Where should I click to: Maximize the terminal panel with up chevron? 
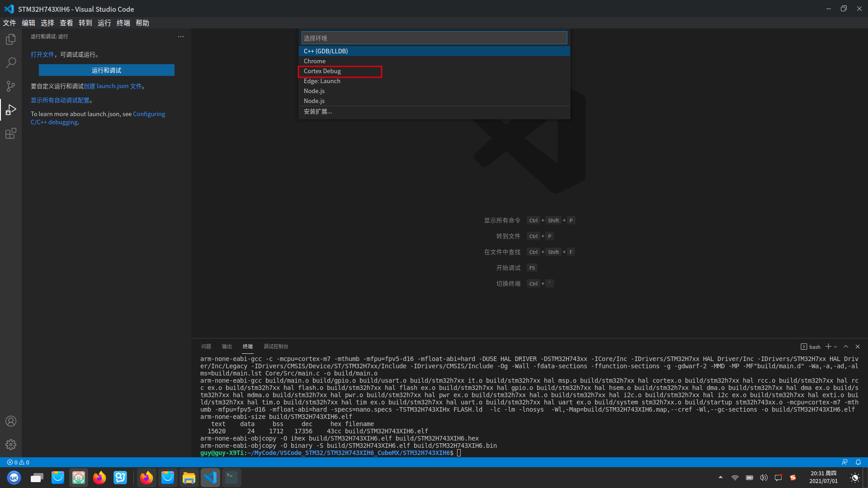click(846, 347)
